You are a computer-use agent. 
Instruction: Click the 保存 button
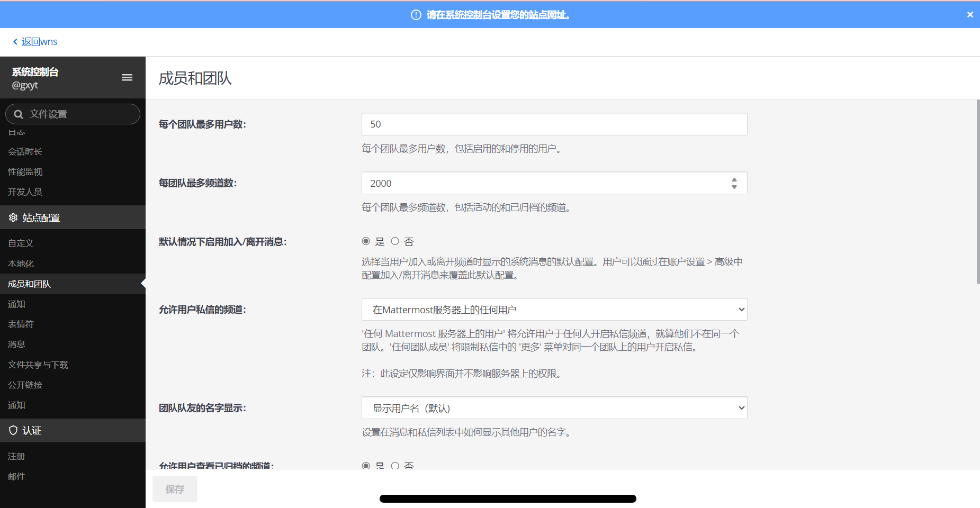pyautogui.click(x=175, y=489)
